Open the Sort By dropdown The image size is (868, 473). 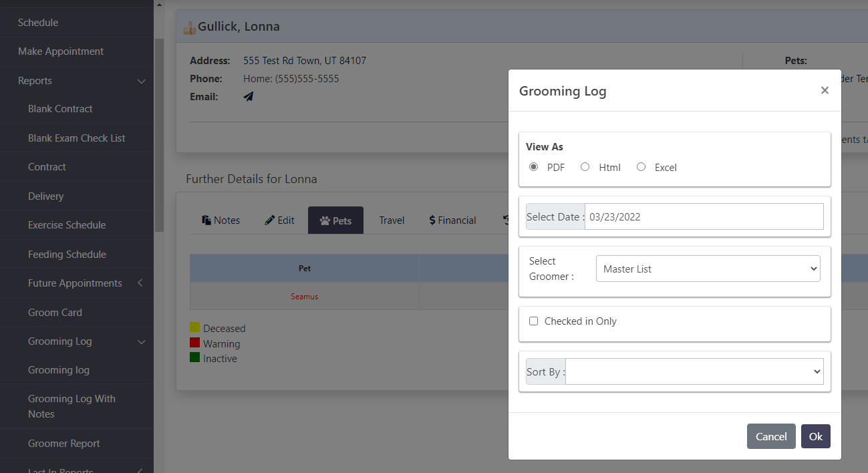(x=694, y=371)
